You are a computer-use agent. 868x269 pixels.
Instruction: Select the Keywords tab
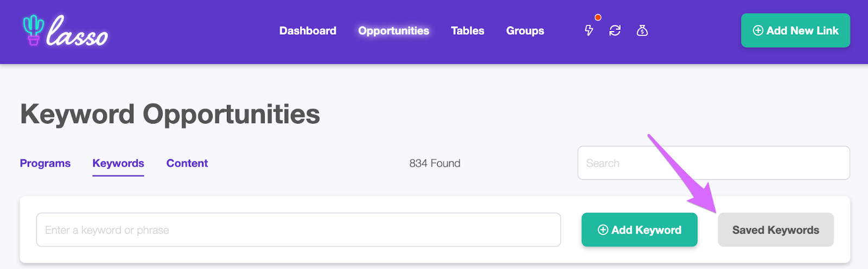point(118,163)
